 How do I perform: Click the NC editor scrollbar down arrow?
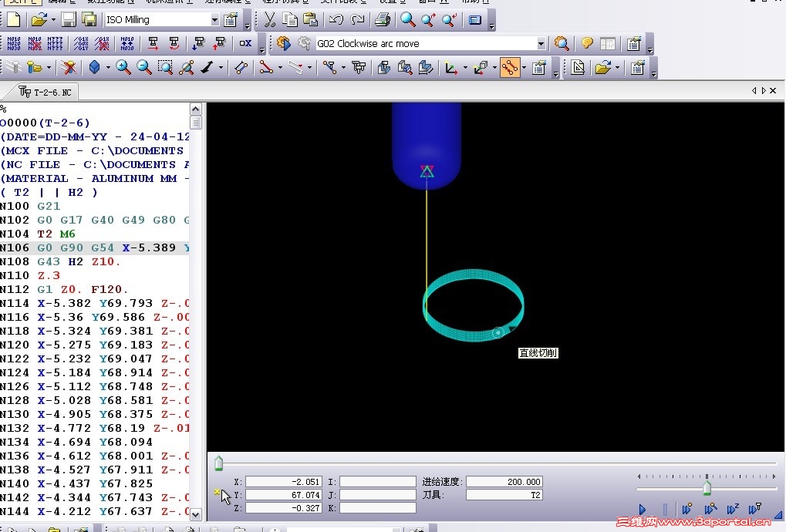click(195, 514)
